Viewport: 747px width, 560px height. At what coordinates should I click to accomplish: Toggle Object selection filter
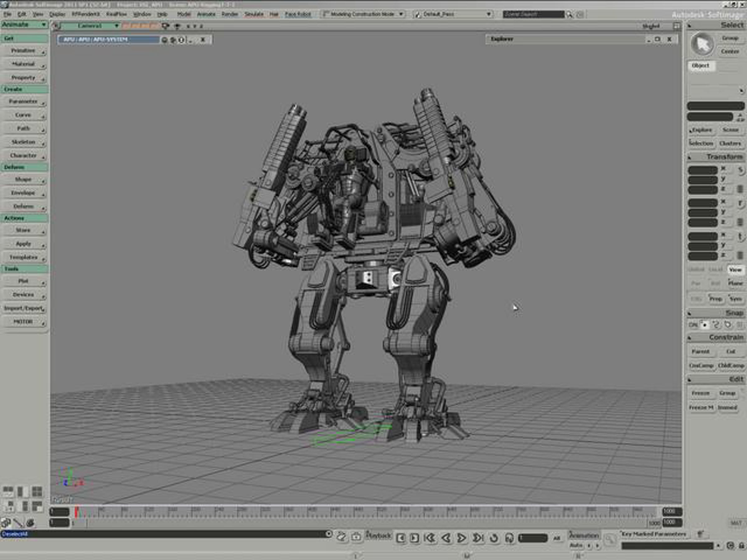coord(702,66)
